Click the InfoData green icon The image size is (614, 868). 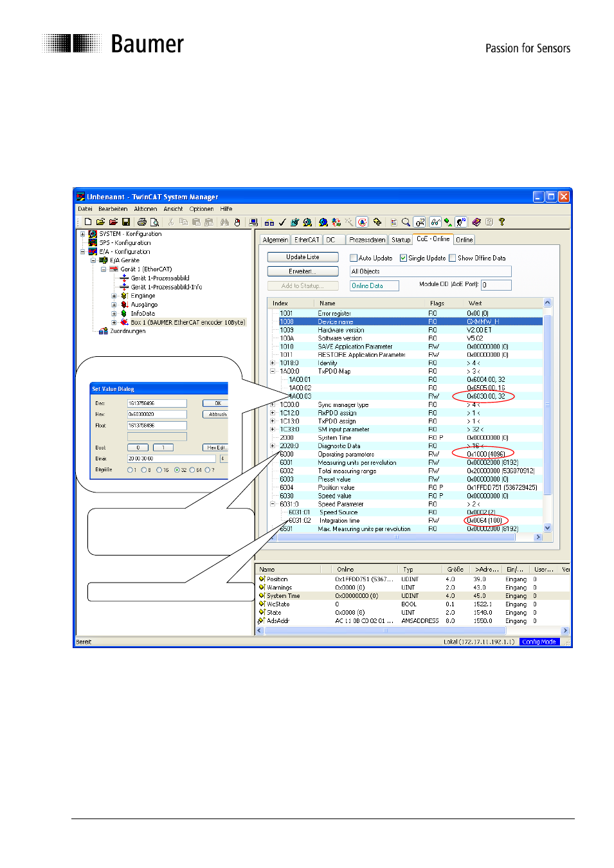[x=124, y=314]
